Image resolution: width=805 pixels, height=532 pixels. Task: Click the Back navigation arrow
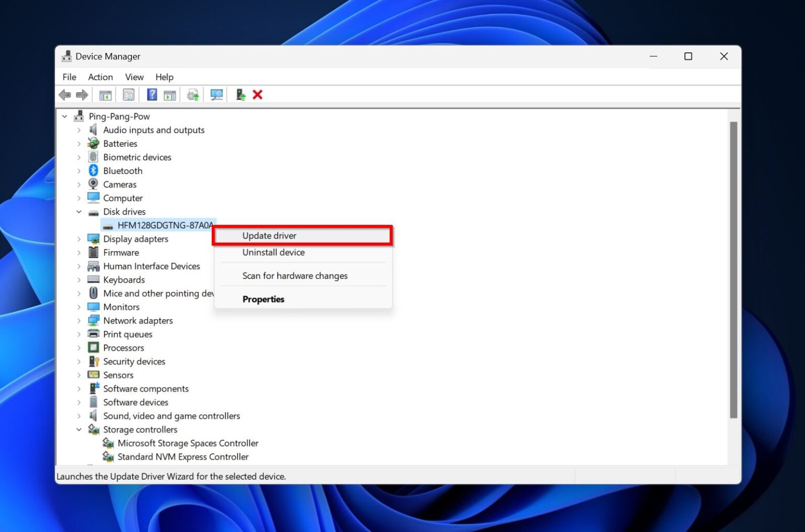pyautogui.click(x=65, y=94)
